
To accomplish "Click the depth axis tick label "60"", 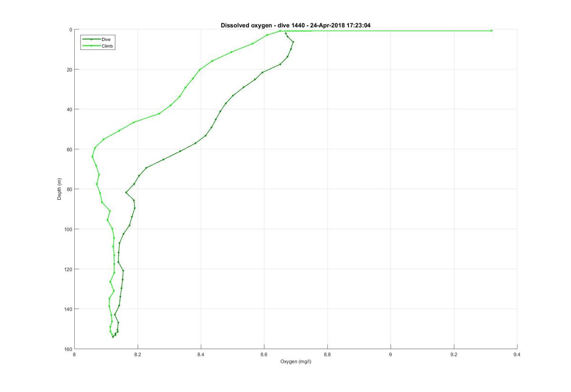I will click(x=69, y=149).
